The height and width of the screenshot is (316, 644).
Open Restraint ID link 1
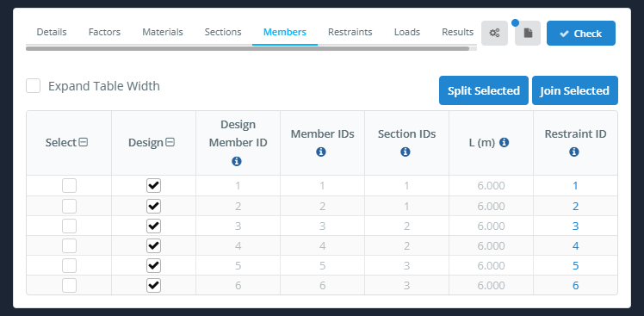click(575, 186)
